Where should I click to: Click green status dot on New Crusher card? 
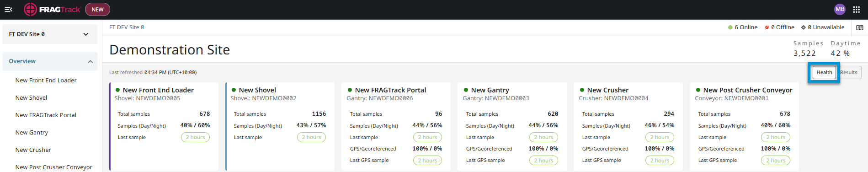click(x=582, y=90)
